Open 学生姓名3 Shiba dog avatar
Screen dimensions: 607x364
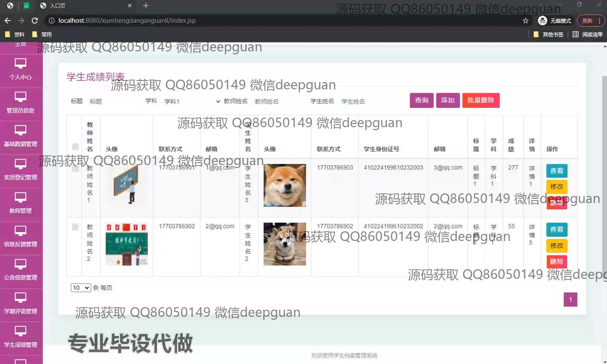point(285,185)
